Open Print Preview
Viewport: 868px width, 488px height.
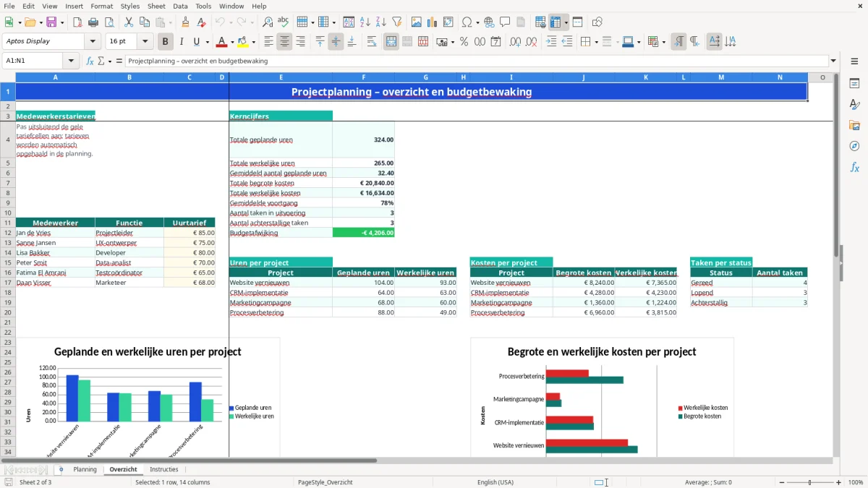109,22
